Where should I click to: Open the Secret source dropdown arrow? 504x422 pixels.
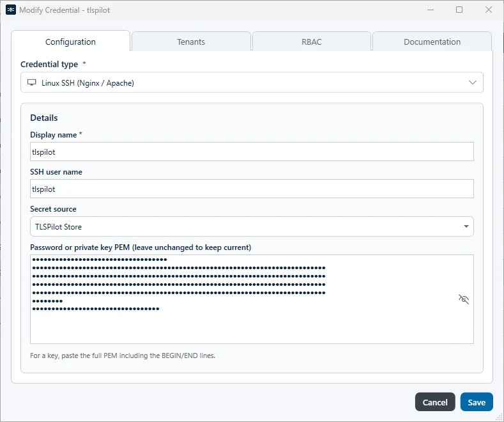(x=466, y=226)
